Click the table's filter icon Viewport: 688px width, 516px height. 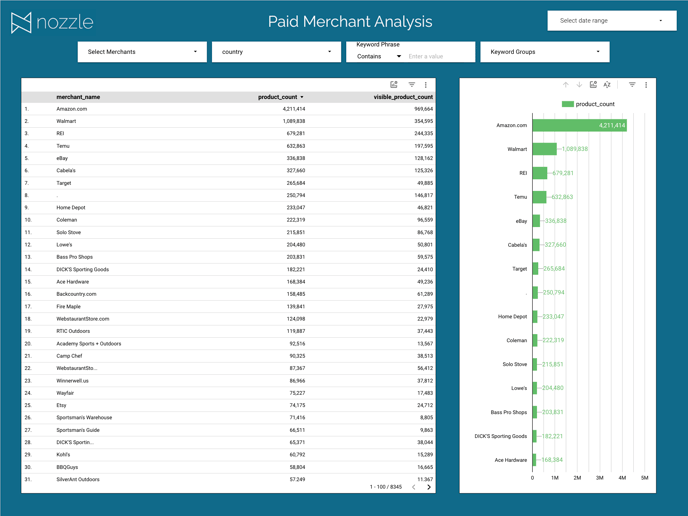(412, 85)
